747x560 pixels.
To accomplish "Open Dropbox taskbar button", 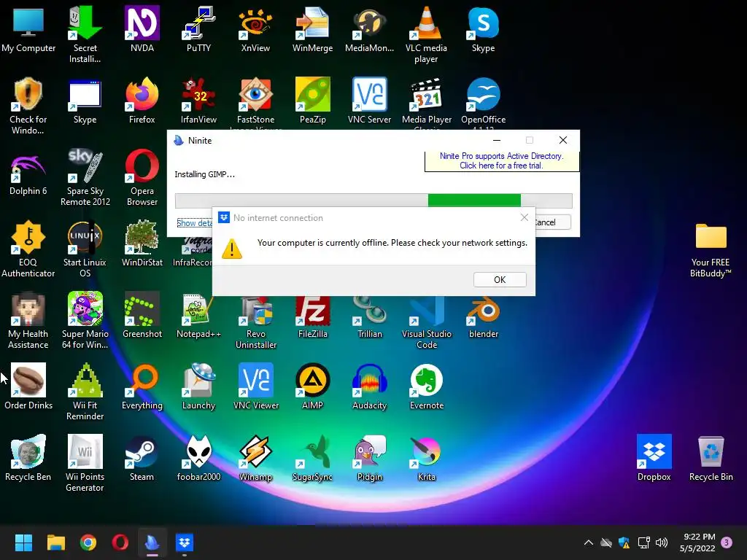I will coord(185,542).
